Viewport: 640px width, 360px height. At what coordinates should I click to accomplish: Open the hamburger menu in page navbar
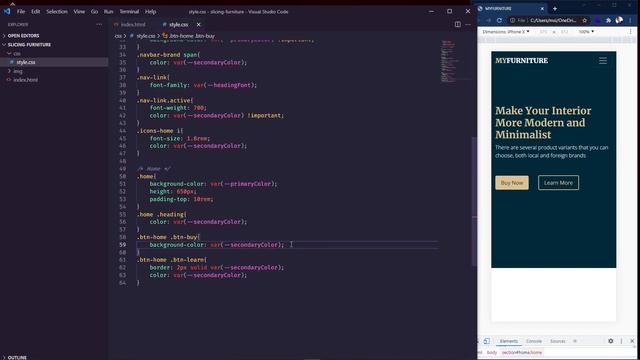(x=603, y=60)
